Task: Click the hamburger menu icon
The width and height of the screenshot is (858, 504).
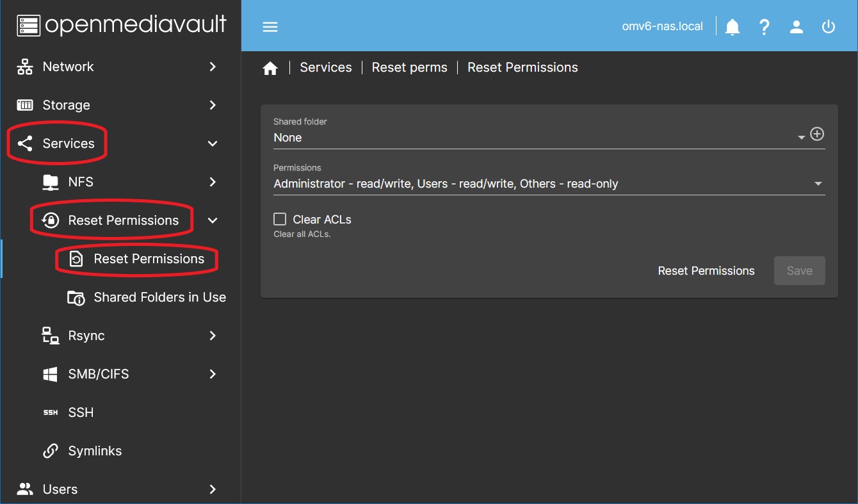Action: pos(270,27)
